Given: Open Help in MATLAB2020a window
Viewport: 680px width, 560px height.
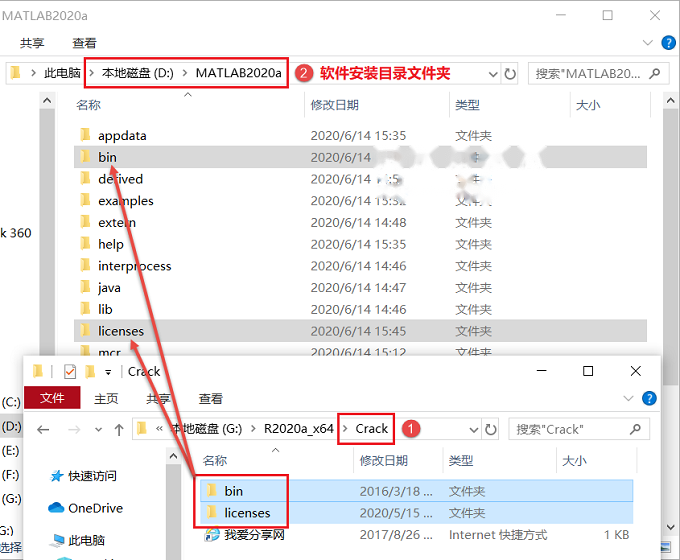Looking at the screenshot, I should [668, 43].
